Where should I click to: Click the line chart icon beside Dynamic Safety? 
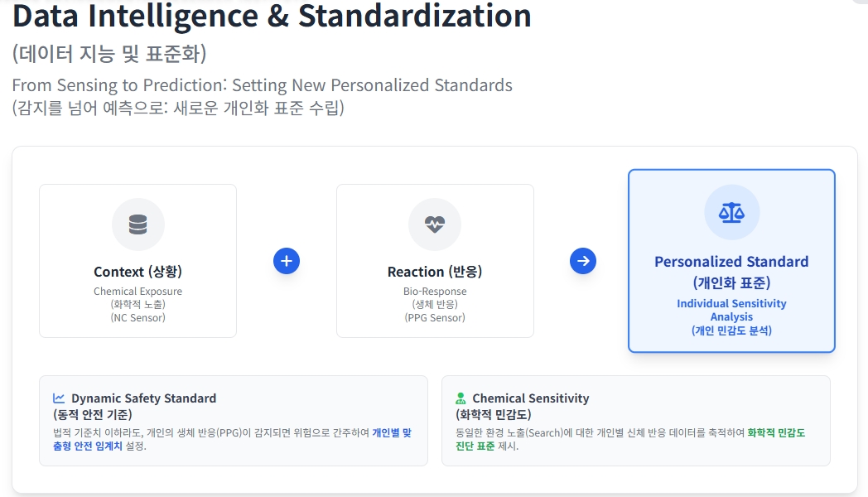coord(59,398)
